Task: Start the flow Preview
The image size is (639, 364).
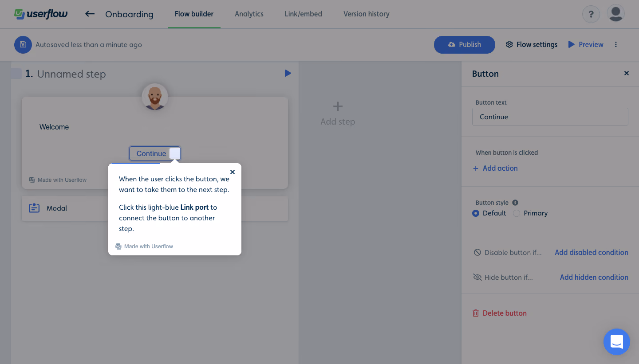Action: pyautogui.click(x=586, y=45)
